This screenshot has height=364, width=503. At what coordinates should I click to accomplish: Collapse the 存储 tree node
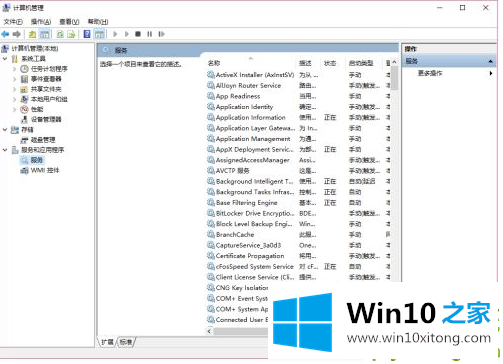tap(5, 130)
